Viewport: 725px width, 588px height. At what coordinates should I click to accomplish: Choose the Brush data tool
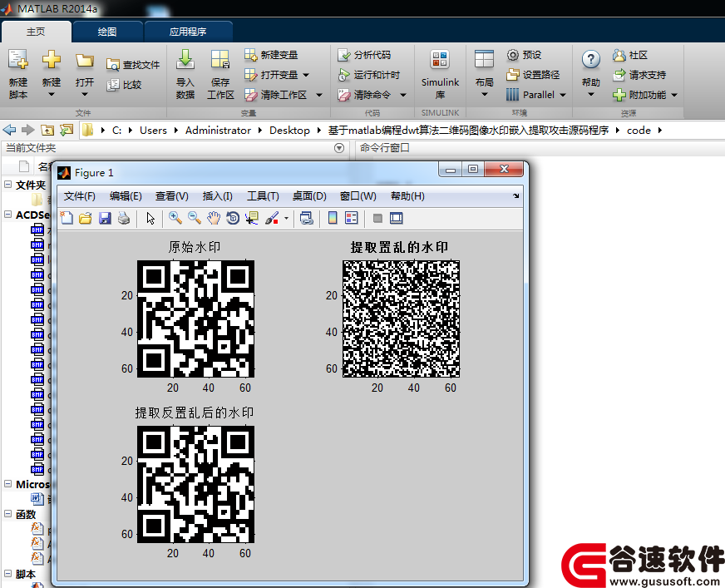(272, 218)
